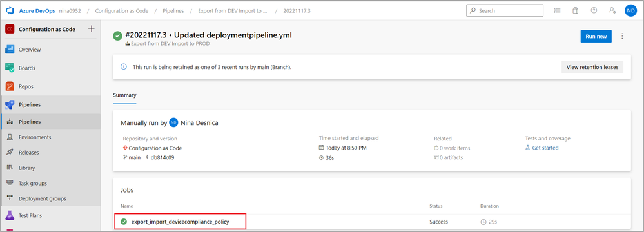Click the green check icon on the job row
Screen dimensions: 644x232
[124, 222]
